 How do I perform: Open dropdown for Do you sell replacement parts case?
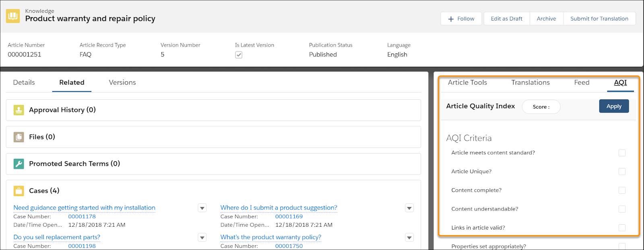click(x=202, y=238)
